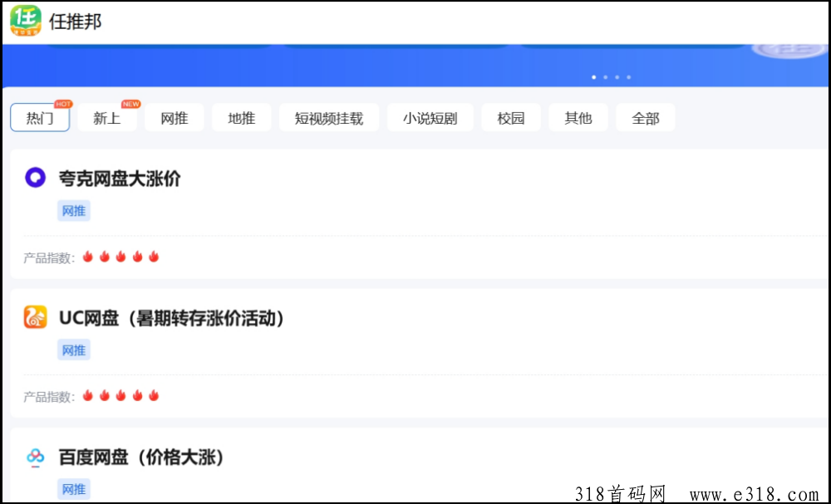Click the 任推邦 app logo icon

coord(26,21)
